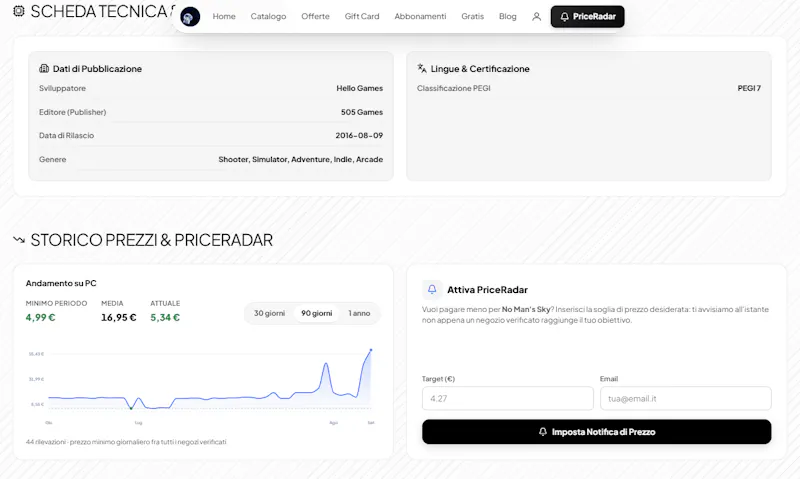Select the 30 giorni range tab
800x479 pixels.
[269, 313]
